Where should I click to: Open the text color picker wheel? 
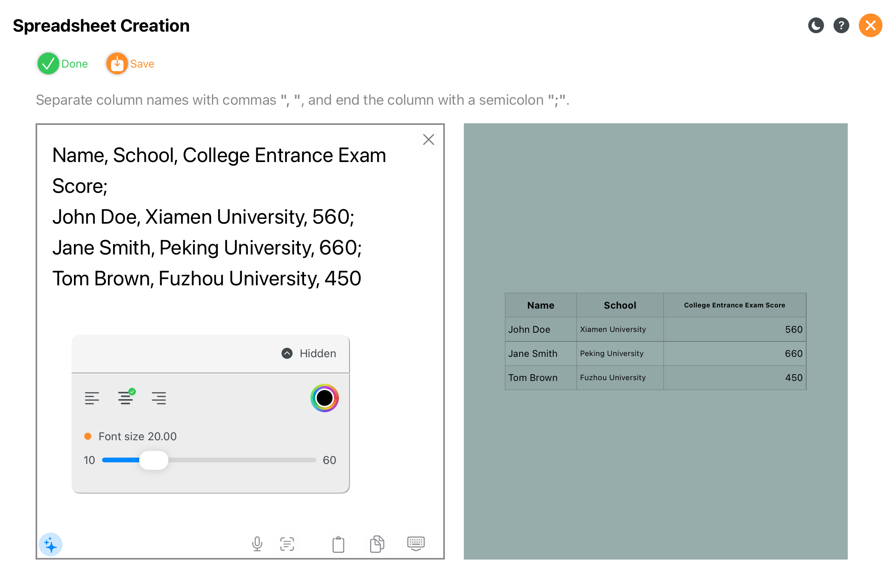(324, 398)
